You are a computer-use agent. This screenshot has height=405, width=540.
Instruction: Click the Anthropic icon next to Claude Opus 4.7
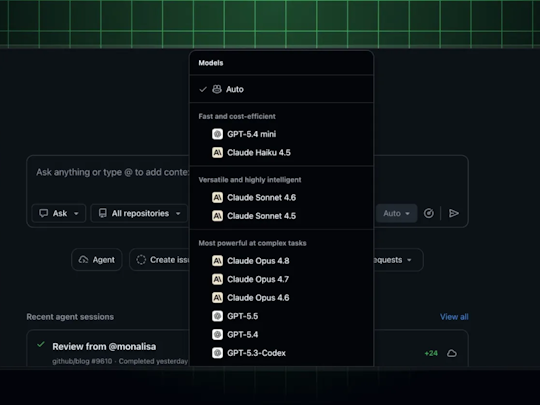pyautogui.click(x=217, y=279)
